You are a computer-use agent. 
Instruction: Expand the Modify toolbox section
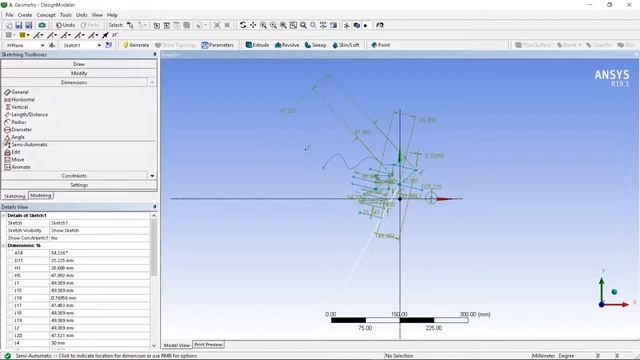click(79, 73)
